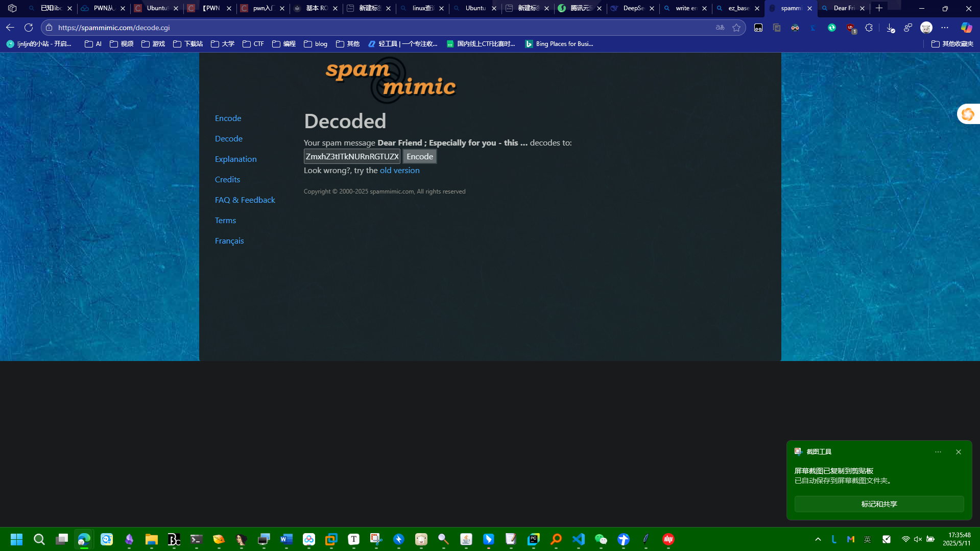
Task: Open the Terminal from the taskbar
Action: coord(197,539)
